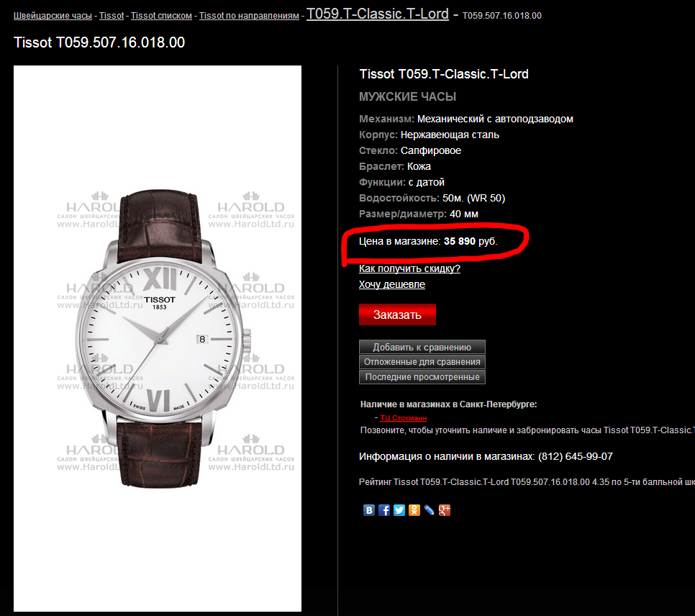The image size is (695, 616).
Task: Click the circled store price text
Action: [x=428, y=241]
